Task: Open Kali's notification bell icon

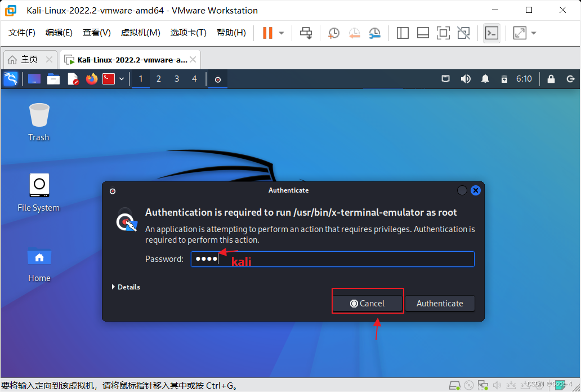Action: tap(485, 79)
